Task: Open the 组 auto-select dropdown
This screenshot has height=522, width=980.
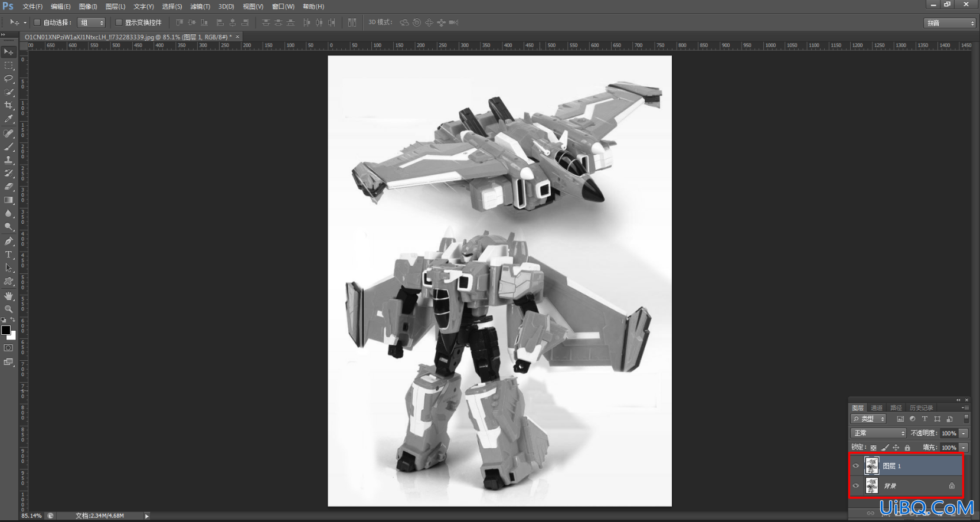Action: [92, 22]
